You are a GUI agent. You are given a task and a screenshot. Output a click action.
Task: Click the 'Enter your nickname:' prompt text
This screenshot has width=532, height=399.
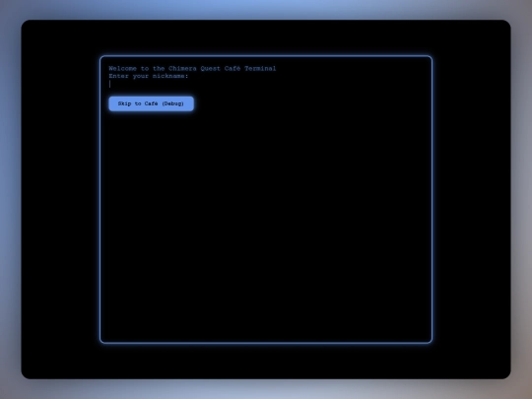(149, 76)
